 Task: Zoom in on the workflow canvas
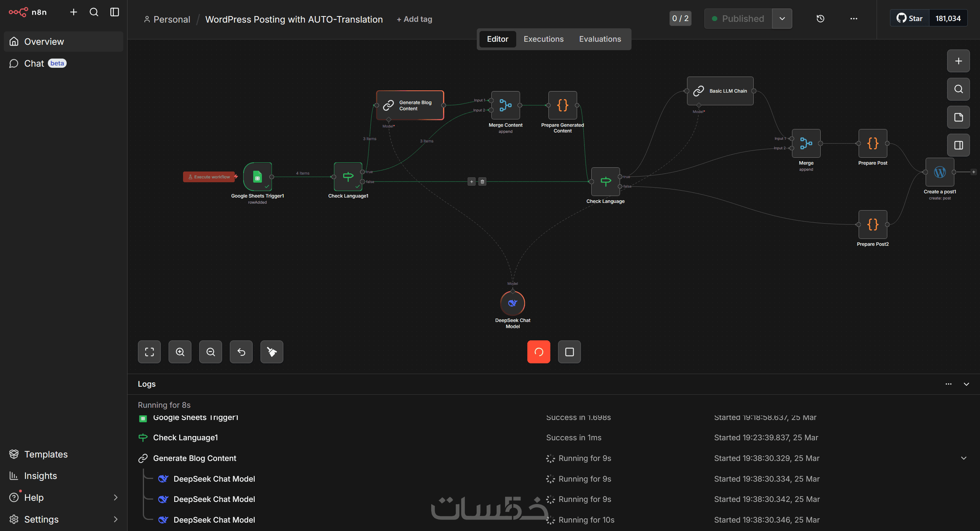point(180,352)
